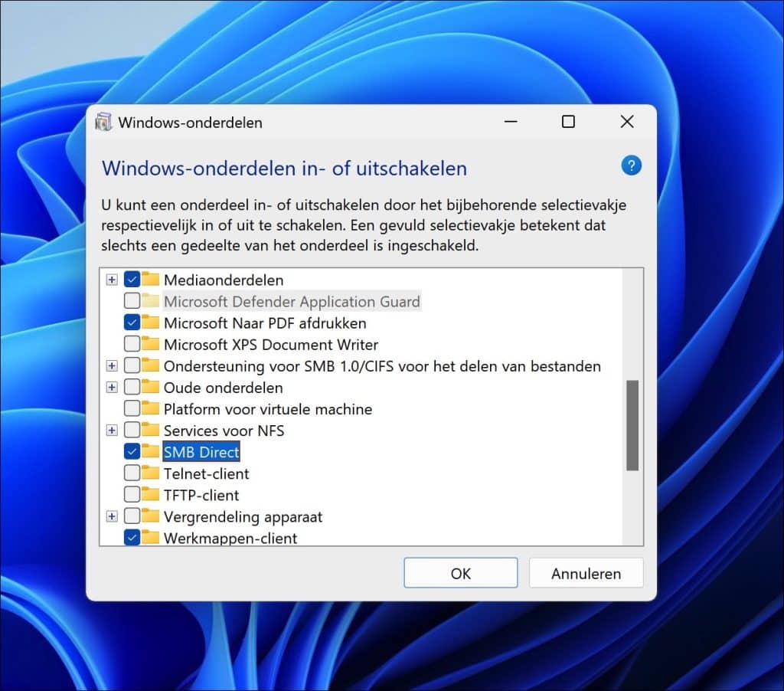
Task: Enable the TFTP-client checkbox
Action: point(132,494)
